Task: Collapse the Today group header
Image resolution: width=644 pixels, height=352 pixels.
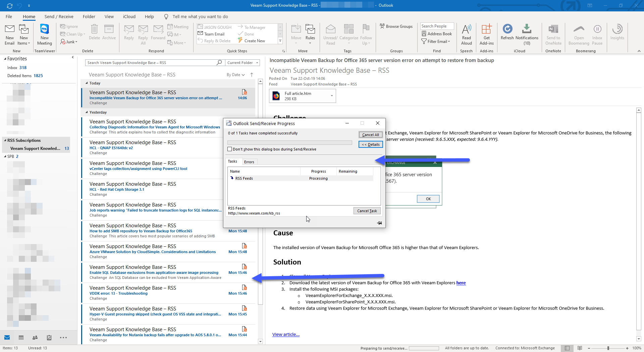Action: point(87,83)
